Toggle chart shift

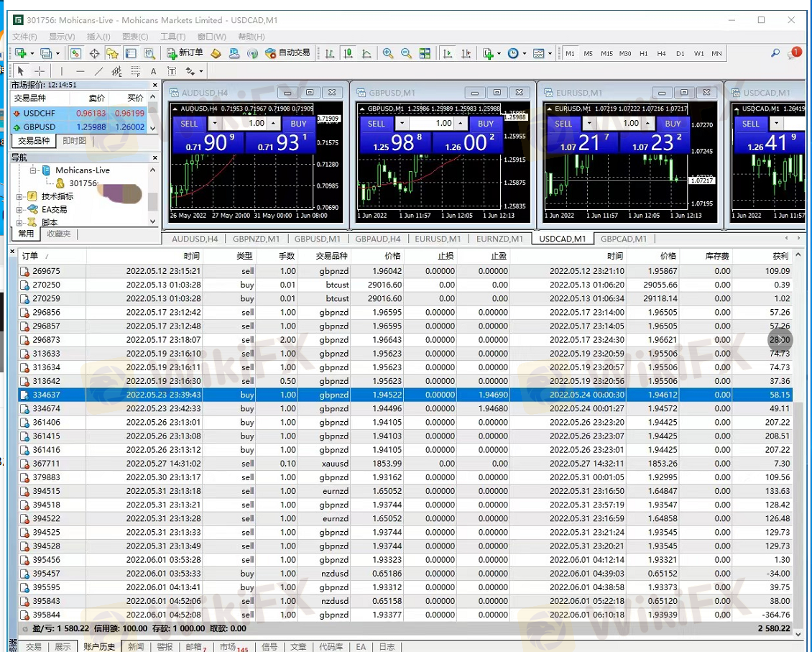pyautogui.click(x=466, y=53)
